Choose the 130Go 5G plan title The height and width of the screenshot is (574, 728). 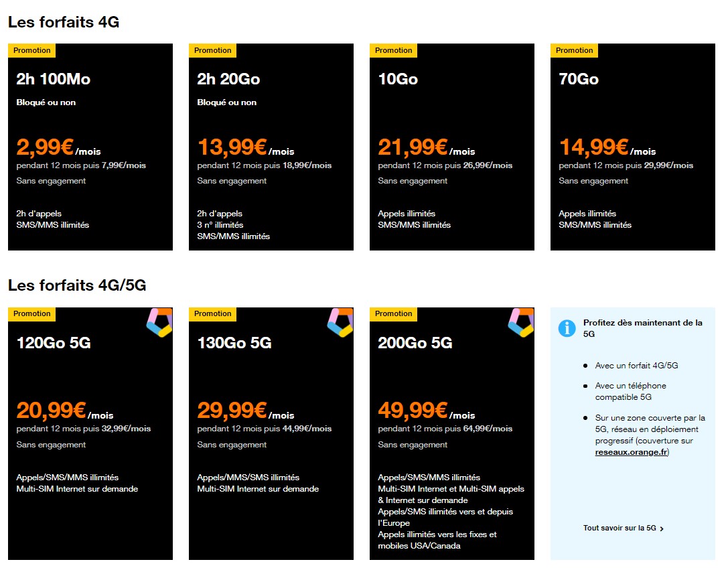coord(234,343)
